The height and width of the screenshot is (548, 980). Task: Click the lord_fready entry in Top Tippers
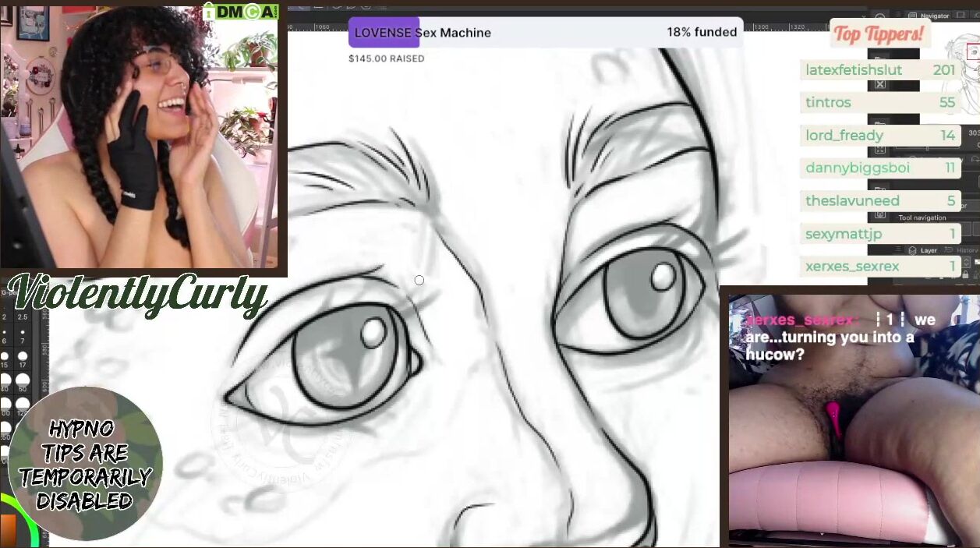879,136
